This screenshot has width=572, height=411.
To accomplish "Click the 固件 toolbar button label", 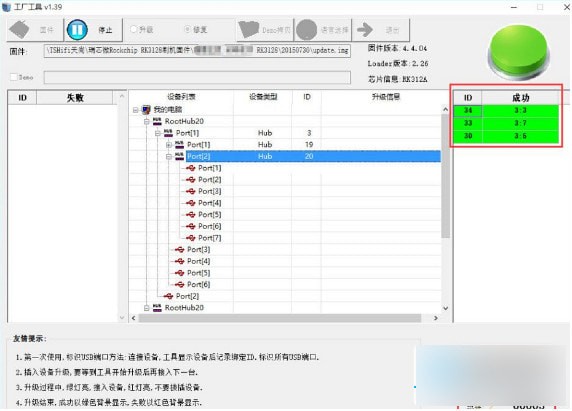I will click(x=47, y=30).
